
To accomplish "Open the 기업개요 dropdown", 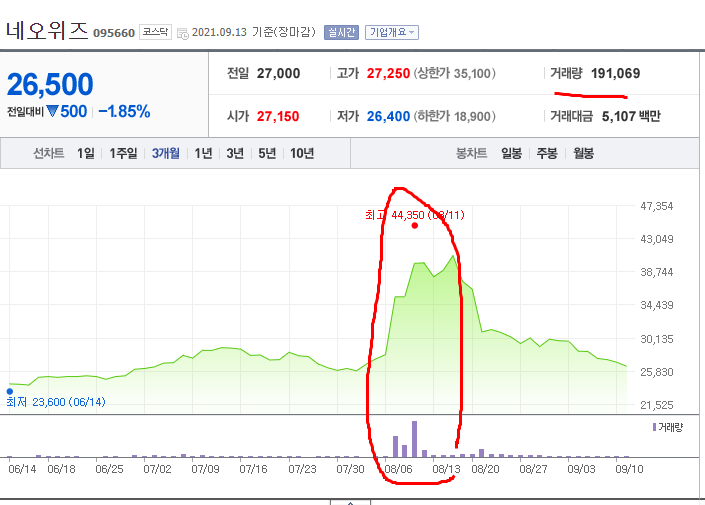I will 392,32.
